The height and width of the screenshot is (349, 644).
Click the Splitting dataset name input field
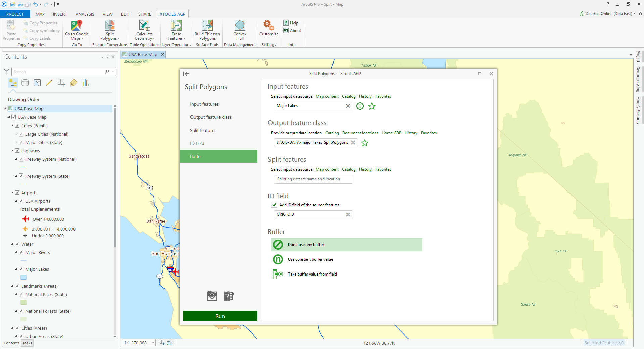pos(313,179)
